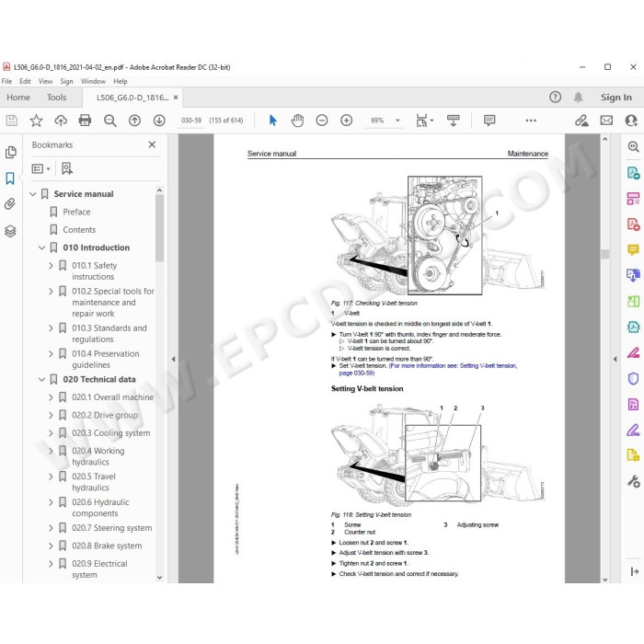Click the page number input field
The width and height of the screenshot is (644, 644).
click(x=191, y=121)
